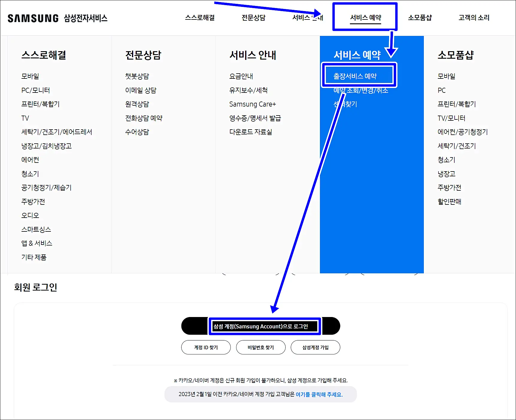Viewport: 516px width, 420px height.
Task: Select TV under 스스로해결
Action: click(x=25, y=118)
